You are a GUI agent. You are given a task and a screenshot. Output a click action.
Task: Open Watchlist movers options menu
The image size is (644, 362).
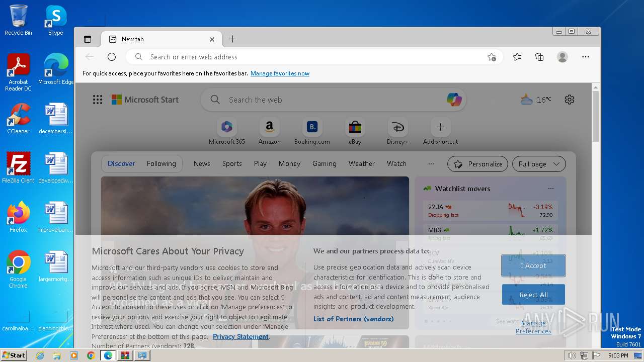tap(551, 189)
